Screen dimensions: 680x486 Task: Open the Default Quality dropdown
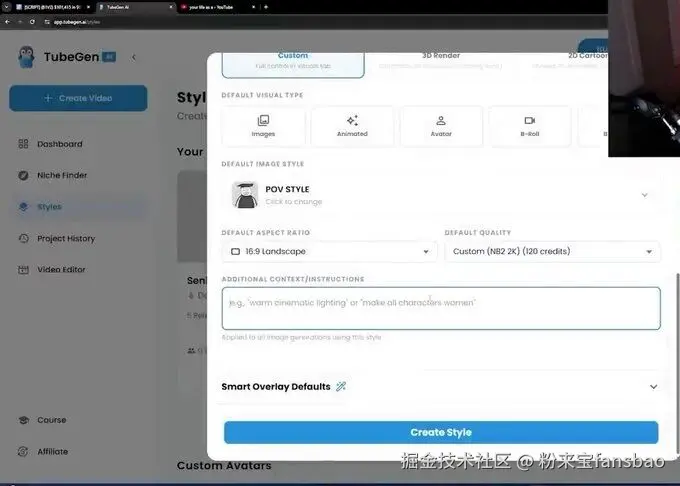click(552, 251)
